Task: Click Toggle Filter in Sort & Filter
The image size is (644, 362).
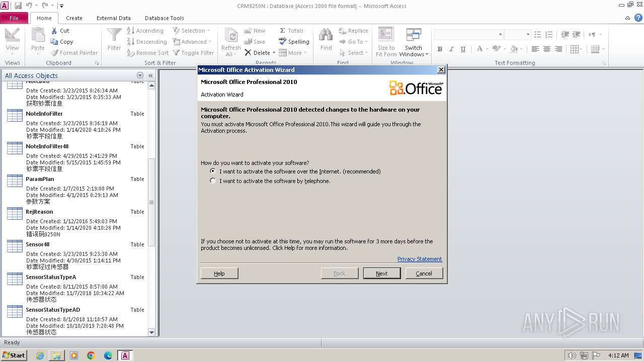Action: tap(193, 53)
